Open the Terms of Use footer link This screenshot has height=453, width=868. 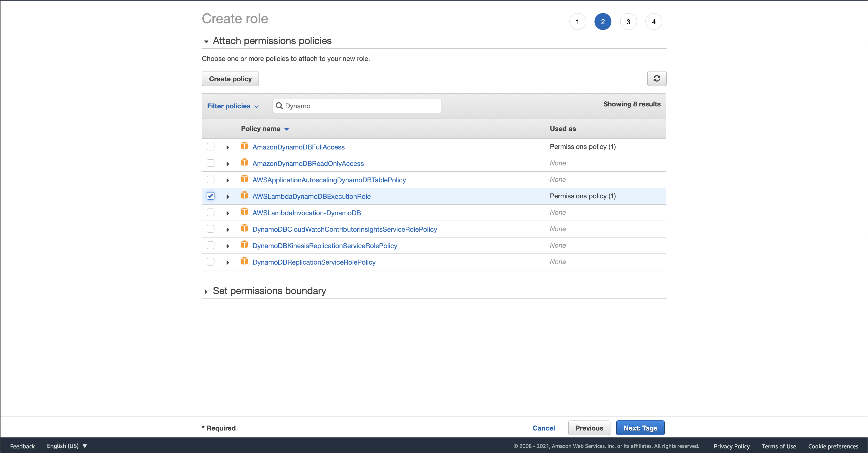779,446
